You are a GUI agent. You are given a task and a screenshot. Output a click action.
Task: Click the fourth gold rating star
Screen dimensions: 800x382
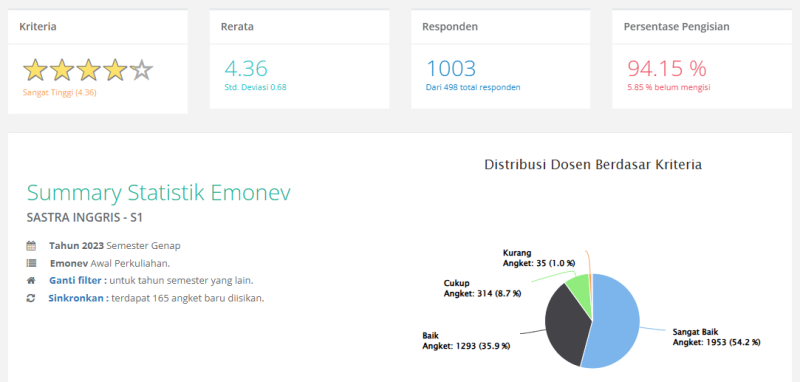click(115, 70)
